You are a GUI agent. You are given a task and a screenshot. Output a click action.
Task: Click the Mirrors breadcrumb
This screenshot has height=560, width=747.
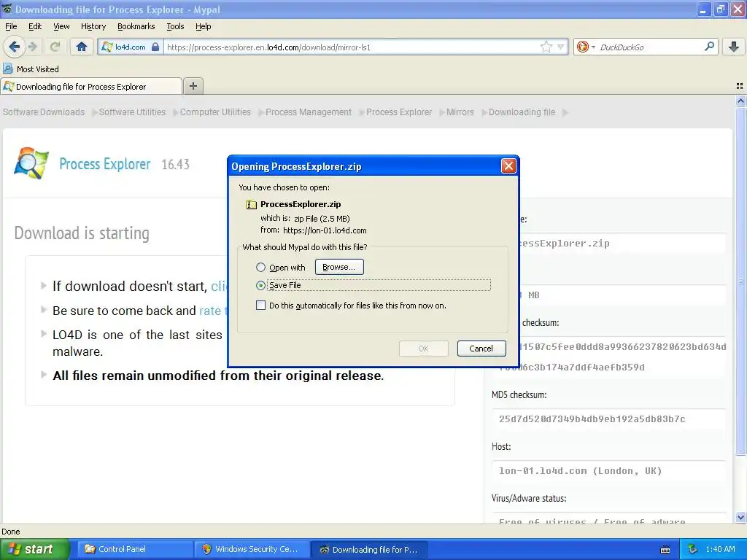tap(460, 112)
